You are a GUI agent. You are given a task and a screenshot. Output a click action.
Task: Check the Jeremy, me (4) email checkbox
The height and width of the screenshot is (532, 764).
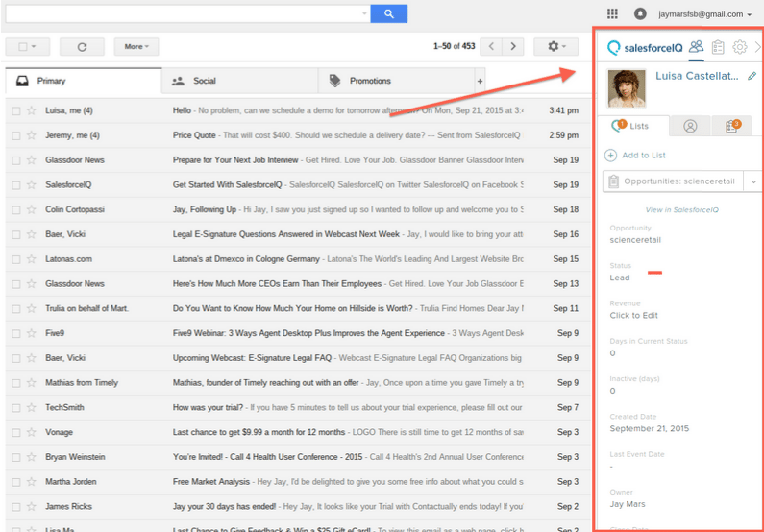(x=16, y=135)
